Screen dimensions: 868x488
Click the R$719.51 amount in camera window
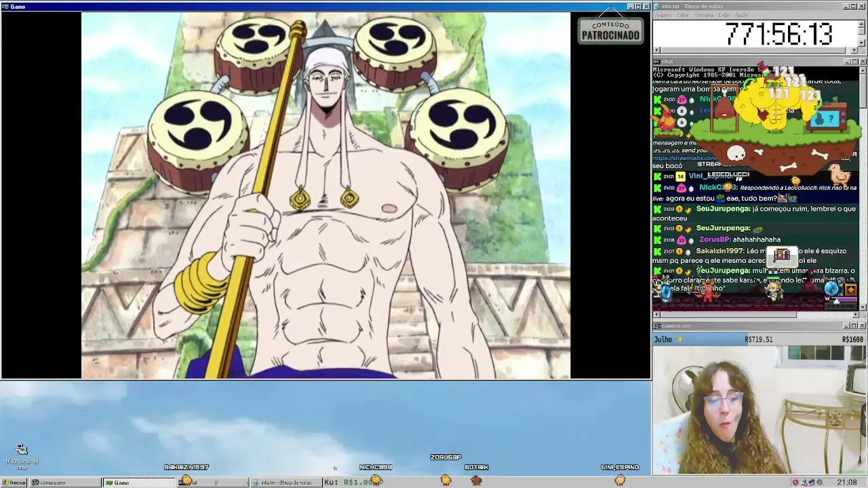(758, 340)
